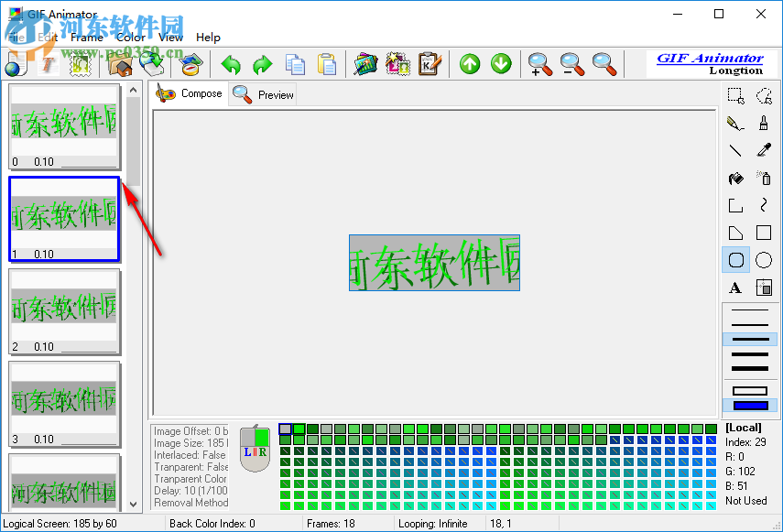Open the Color menu

coord(130,38)
